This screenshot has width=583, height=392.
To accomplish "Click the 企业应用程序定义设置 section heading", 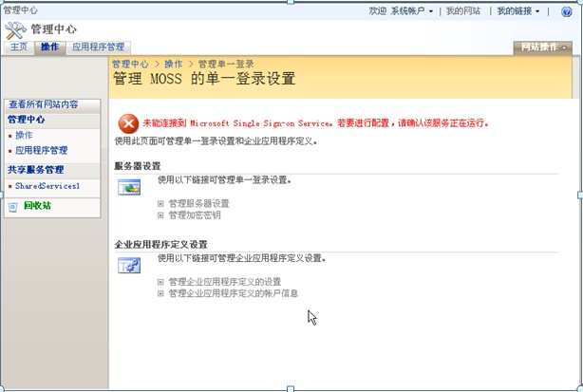I will [x=161, y=245].
